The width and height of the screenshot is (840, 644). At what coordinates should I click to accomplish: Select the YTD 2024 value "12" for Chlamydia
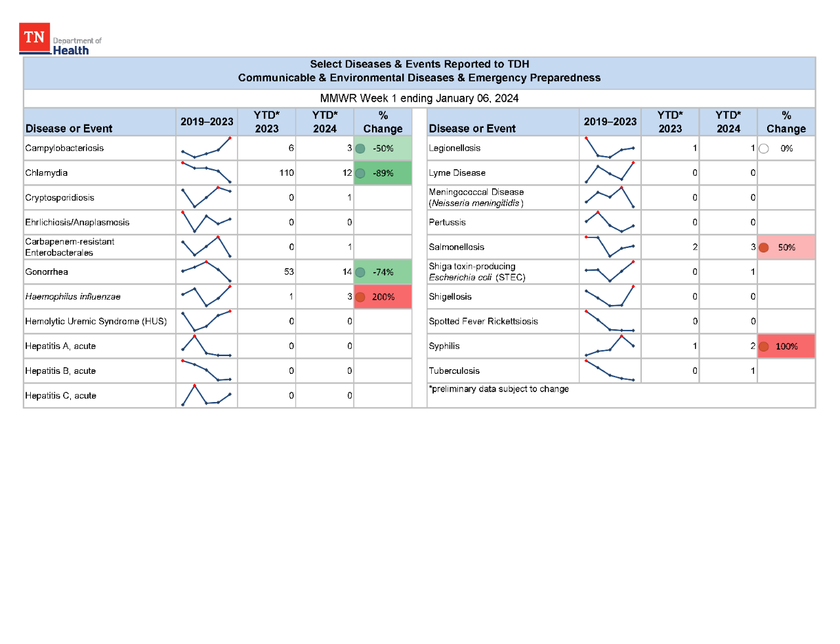(x=347, y=173)
